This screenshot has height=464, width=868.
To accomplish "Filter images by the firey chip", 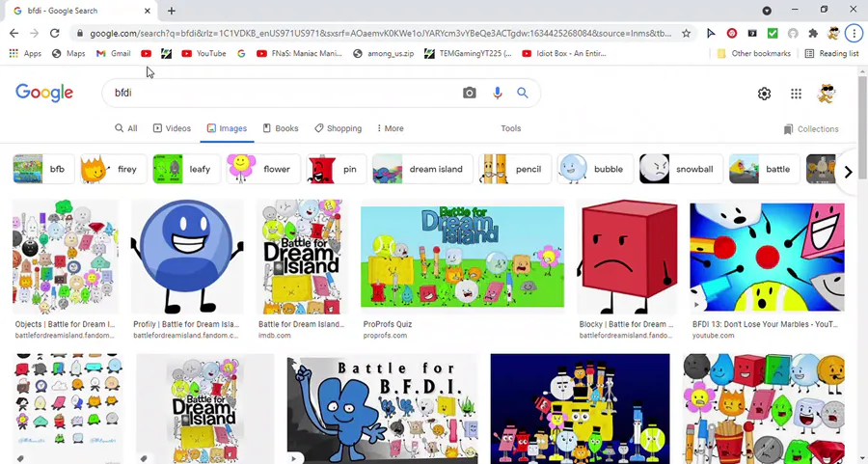I will coord(114,170).
